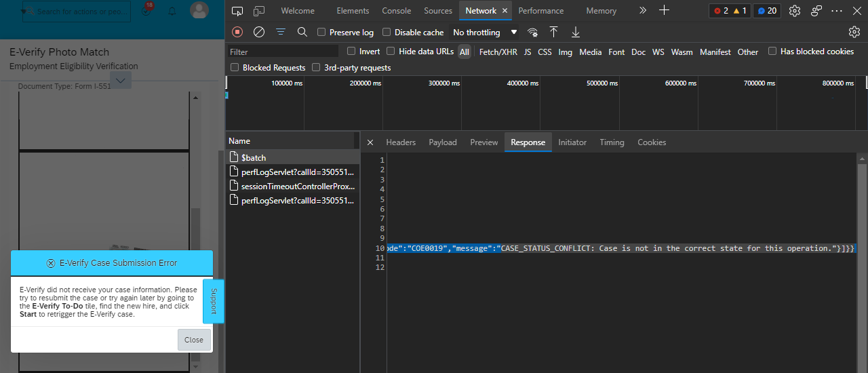Toggle device emulation icon

[x=259, y=11]
